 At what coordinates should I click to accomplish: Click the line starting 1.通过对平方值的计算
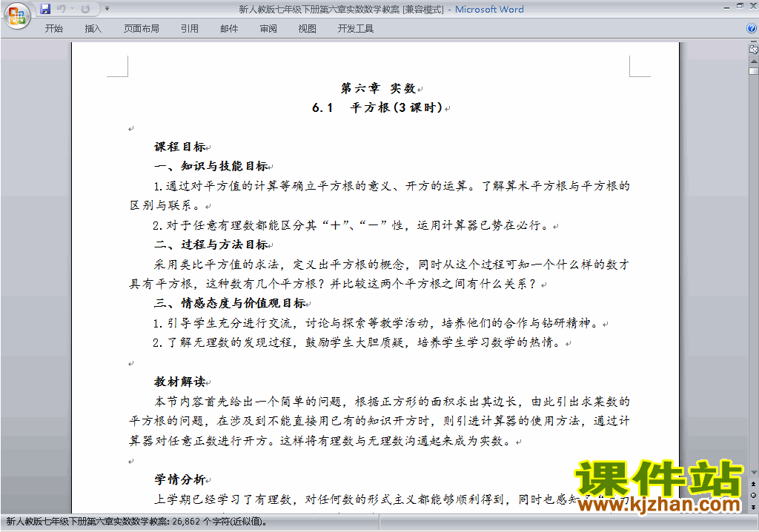click(x=391, y=187)
